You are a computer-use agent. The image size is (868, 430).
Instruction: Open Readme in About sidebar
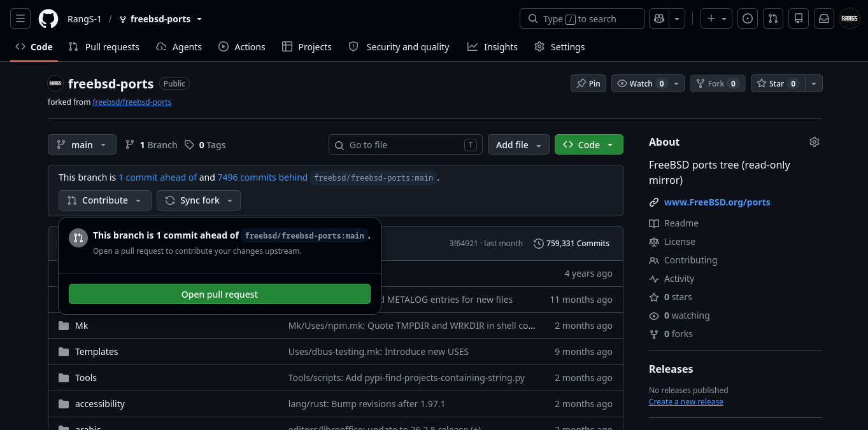(674, 223)
